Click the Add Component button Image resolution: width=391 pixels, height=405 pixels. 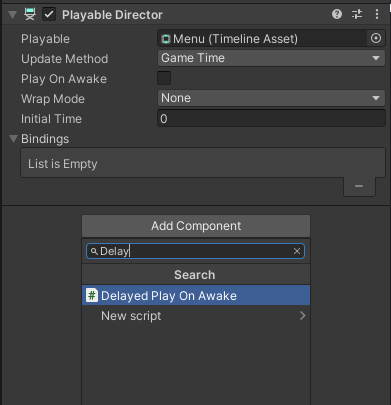click(196, 226)
